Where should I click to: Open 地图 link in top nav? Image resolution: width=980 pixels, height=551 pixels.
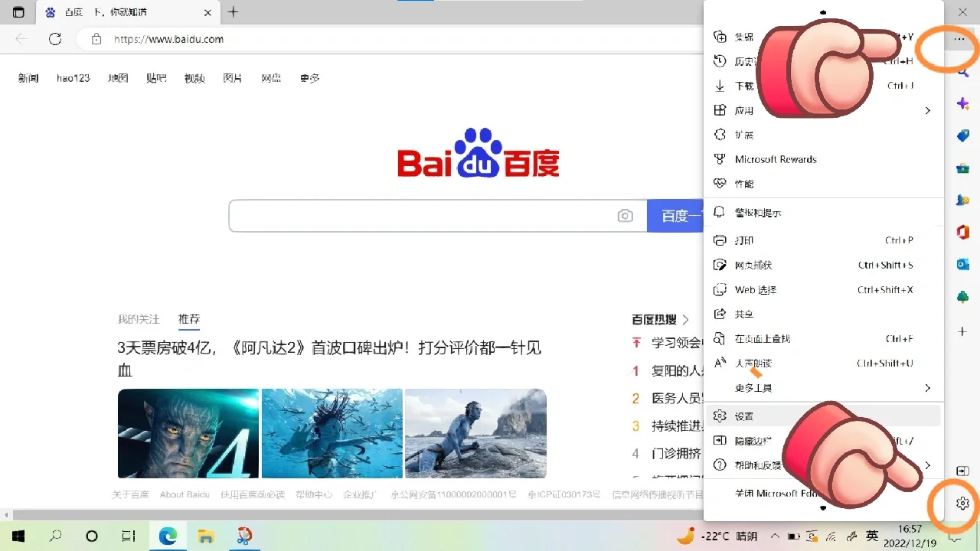[118, 78]
